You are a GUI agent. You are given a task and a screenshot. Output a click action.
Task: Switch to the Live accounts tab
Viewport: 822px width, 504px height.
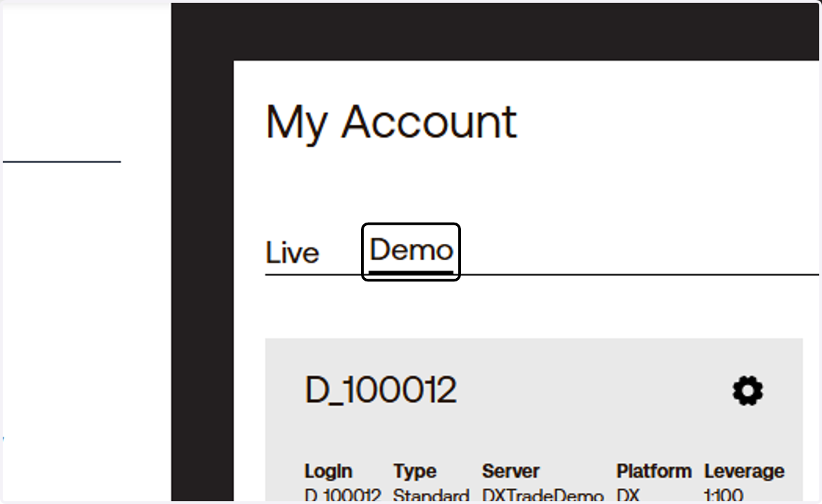[x=292, y=253]
